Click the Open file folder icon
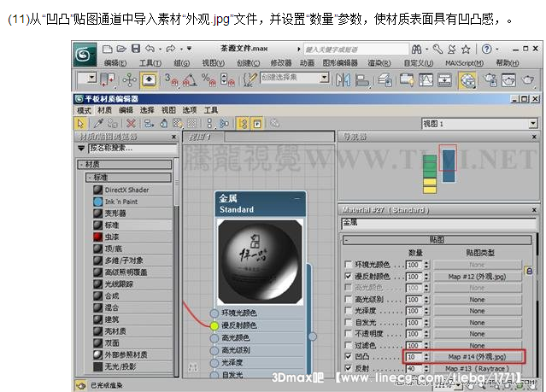The width and height of the screenshot is (546, 392). (x=121, y=49)
